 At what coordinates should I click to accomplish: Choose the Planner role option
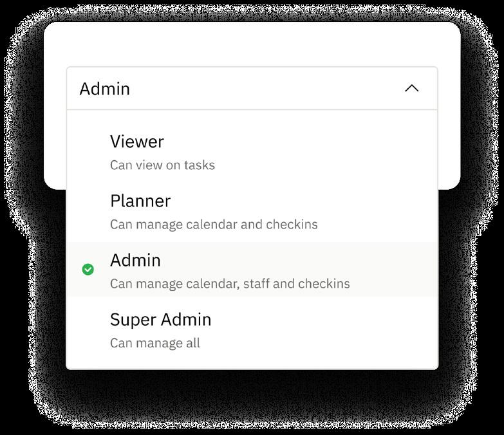point(252,212)
